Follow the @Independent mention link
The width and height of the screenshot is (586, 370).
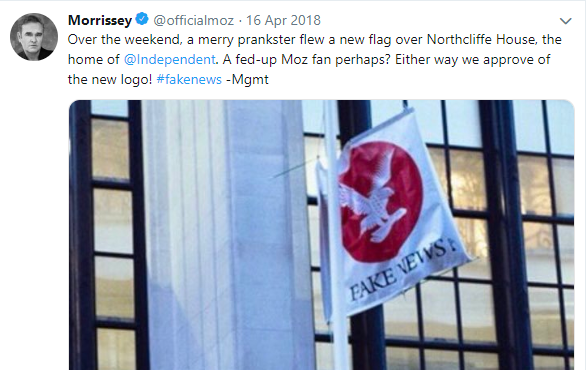170,59
